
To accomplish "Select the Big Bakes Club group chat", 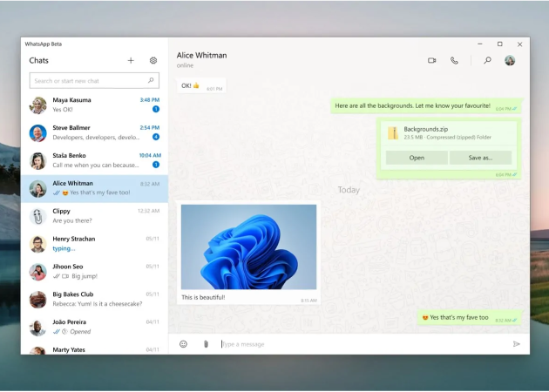I will pos(94,300).
